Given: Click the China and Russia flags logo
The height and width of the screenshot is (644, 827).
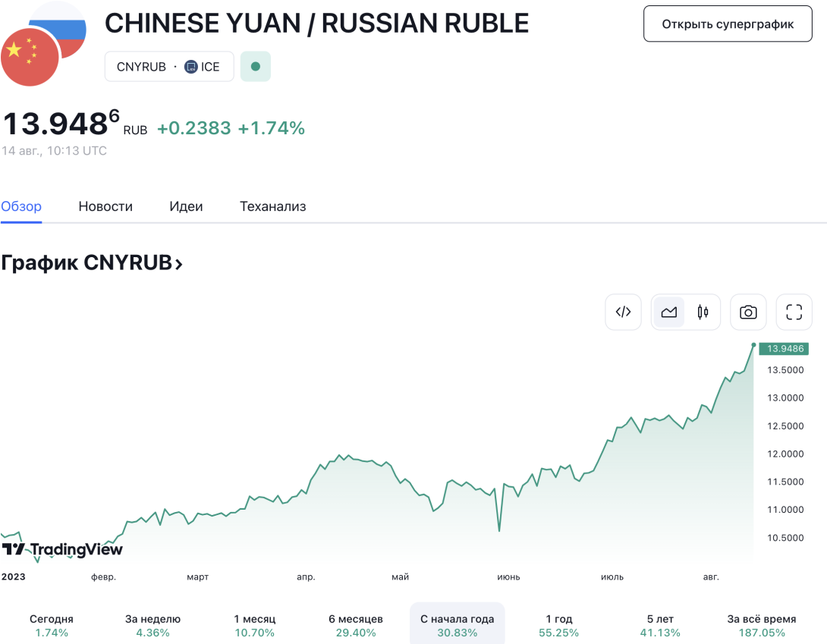Looking at the screenshot, I should tap(43, 44).
